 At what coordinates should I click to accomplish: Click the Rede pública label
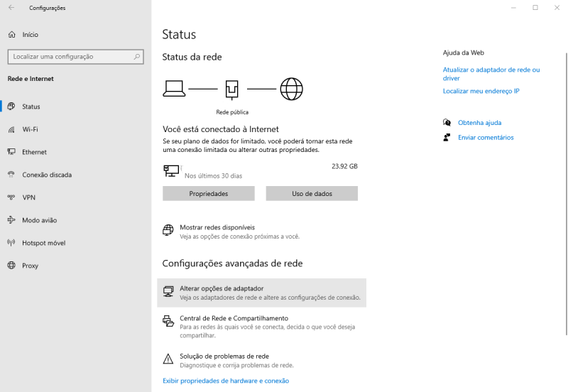click(232, 112)
